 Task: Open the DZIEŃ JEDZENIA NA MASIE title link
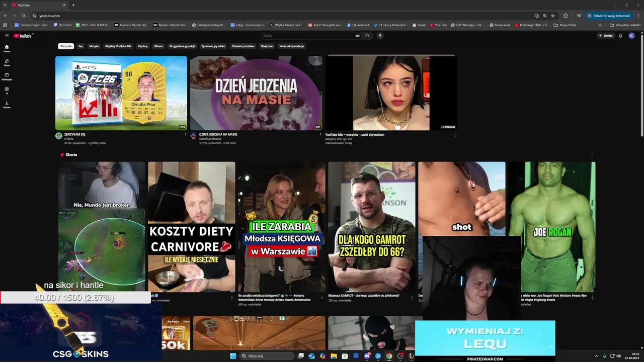218,134
